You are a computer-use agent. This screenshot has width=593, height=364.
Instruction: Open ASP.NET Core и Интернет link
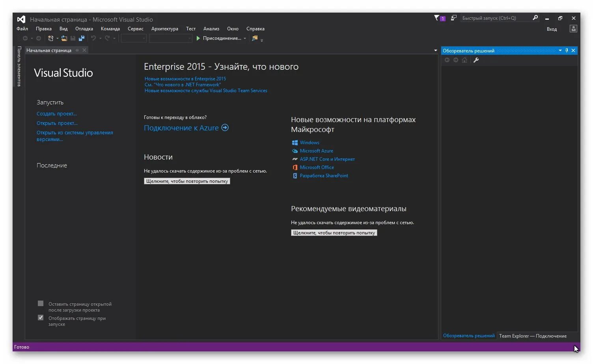[x=327, y=159]
